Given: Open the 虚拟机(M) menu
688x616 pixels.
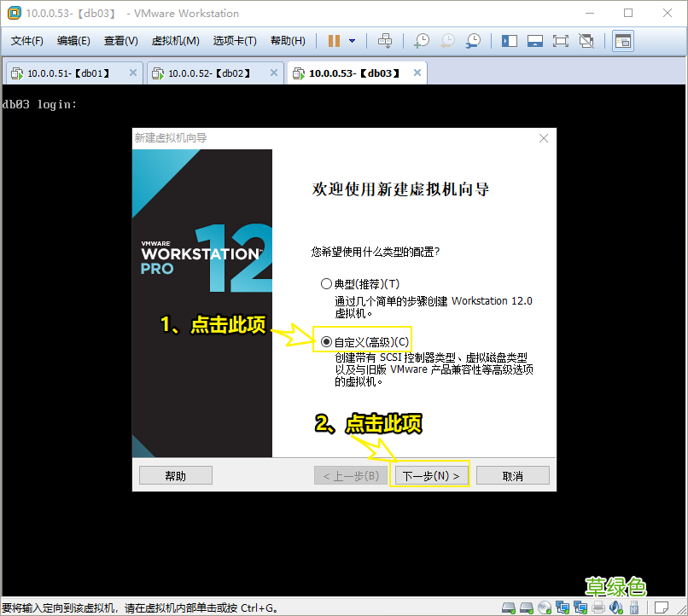Looking at the screenshot, I should point(175,41).
